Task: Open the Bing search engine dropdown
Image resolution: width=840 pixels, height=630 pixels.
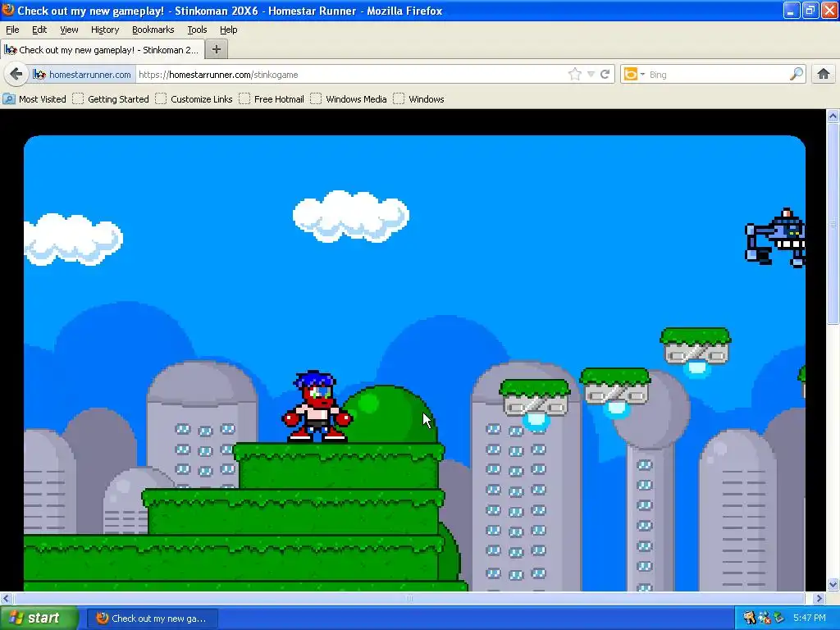Action: [x=634, y=74]
